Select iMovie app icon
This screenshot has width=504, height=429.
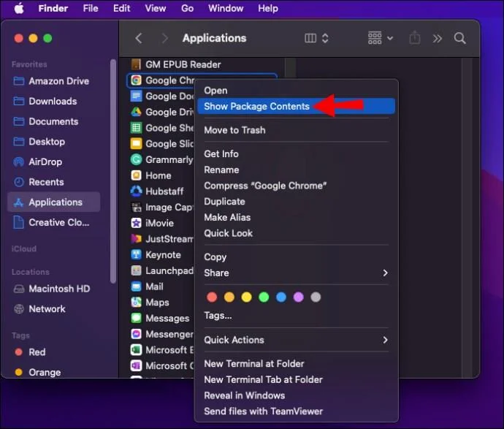pyautogui.click(x=136, y=223)
